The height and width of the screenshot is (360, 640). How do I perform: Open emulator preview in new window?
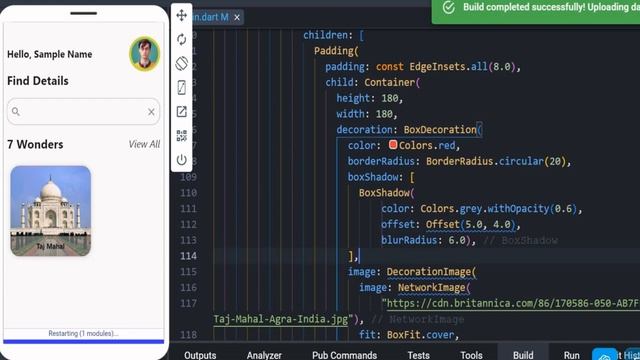tap(182, 111)
